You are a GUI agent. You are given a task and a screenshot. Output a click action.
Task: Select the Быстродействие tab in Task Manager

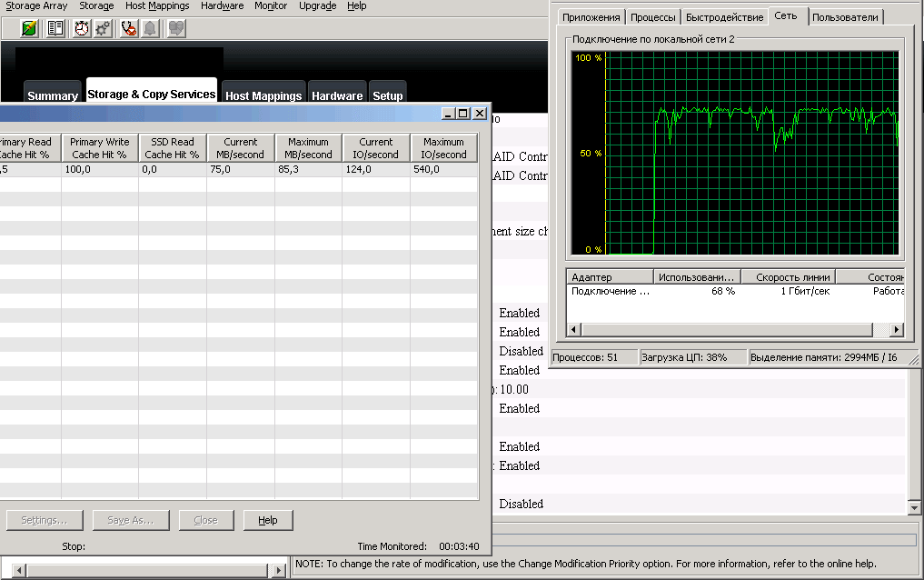click(724, 17)
